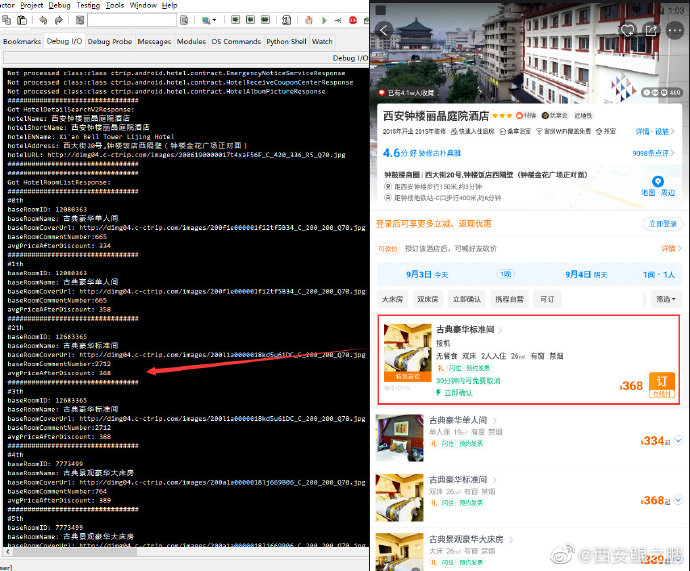690x571 pixels.
Task: Click inside the toolbar search input field
Action: pos(132,20)
